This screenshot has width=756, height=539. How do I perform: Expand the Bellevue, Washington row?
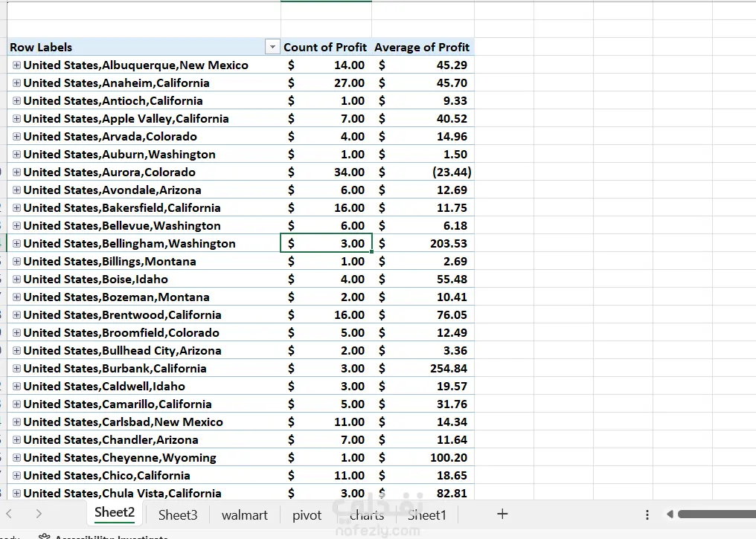click(x=16, y=225)
